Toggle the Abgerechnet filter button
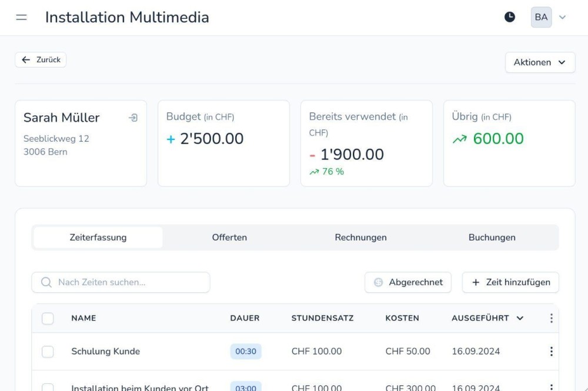Image resolution: width=588 pixels, height=391 pixels. (407, 282)
